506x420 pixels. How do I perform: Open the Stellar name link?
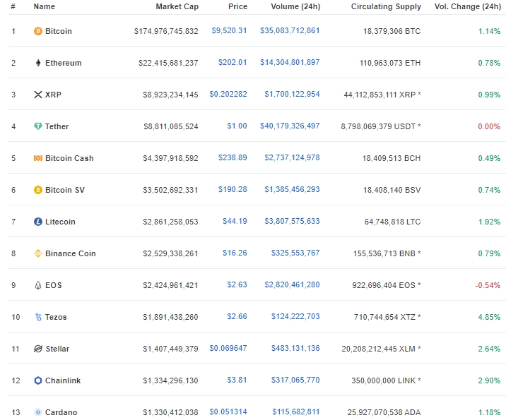[x=57, y=349]
